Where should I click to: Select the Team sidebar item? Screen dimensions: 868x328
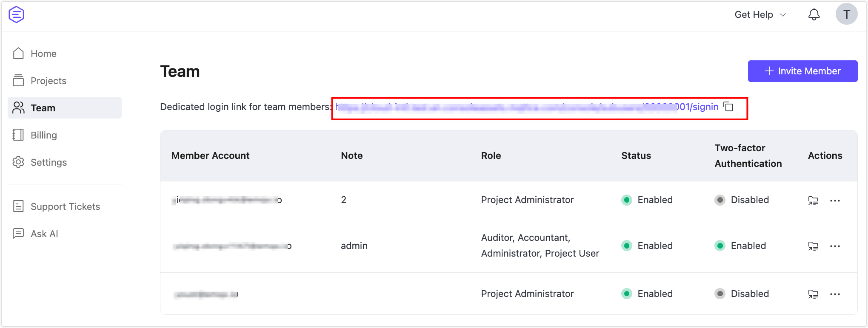coord(43,108)
